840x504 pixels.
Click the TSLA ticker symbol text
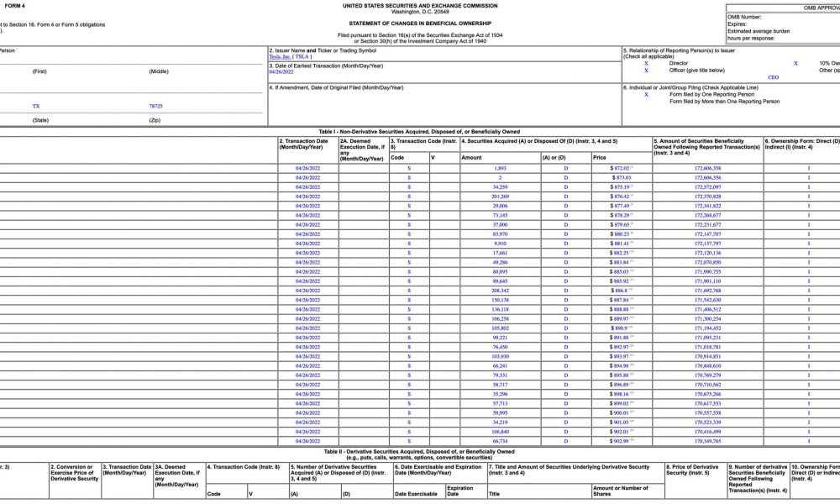coord(302,57)
